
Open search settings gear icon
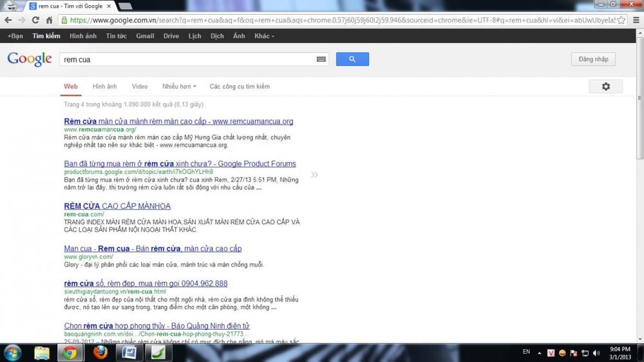(606, 86)
